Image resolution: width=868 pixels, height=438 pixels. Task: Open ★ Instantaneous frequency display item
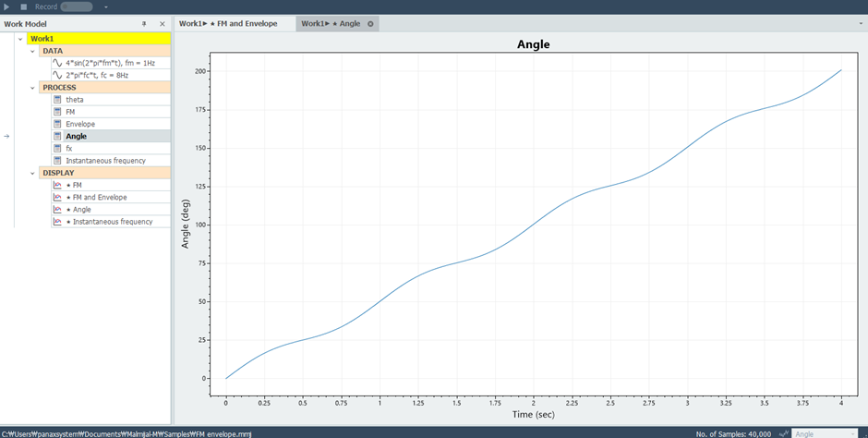pos(111,222)
